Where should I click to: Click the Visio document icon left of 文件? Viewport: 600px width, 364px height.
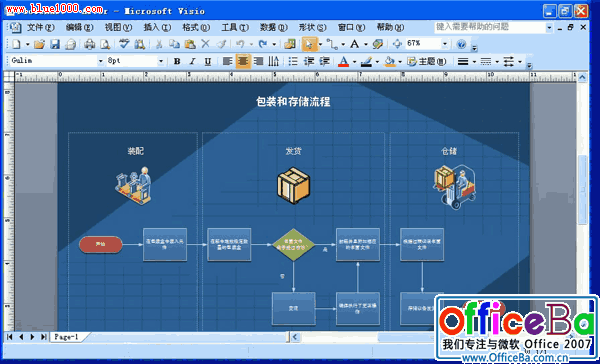(15, 27)
